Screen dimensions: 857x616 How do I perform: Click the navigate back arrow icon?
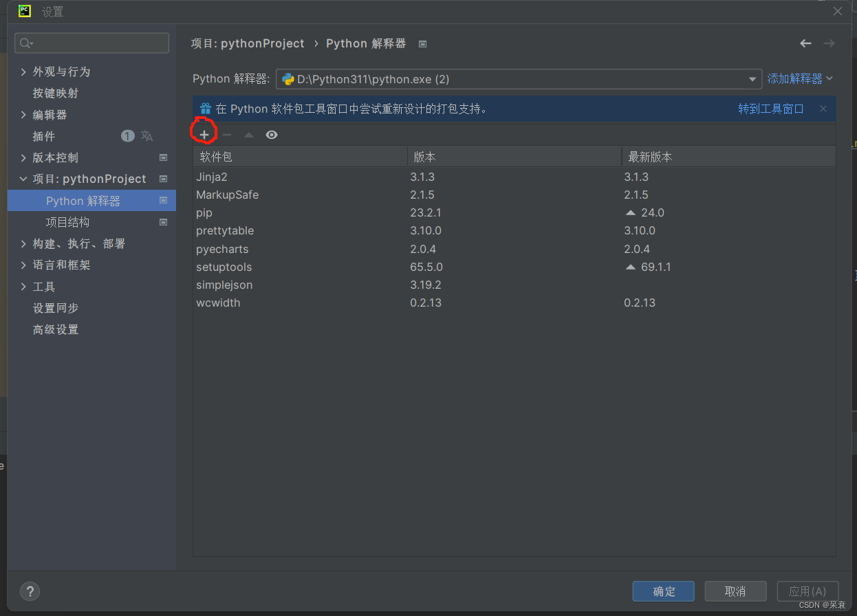pyautogui.click(x=805, y=43)
